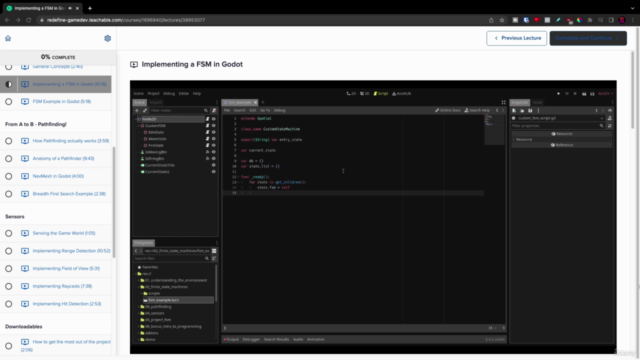
Task: Click script icon on the FireState row
Action: click(207, 145)
